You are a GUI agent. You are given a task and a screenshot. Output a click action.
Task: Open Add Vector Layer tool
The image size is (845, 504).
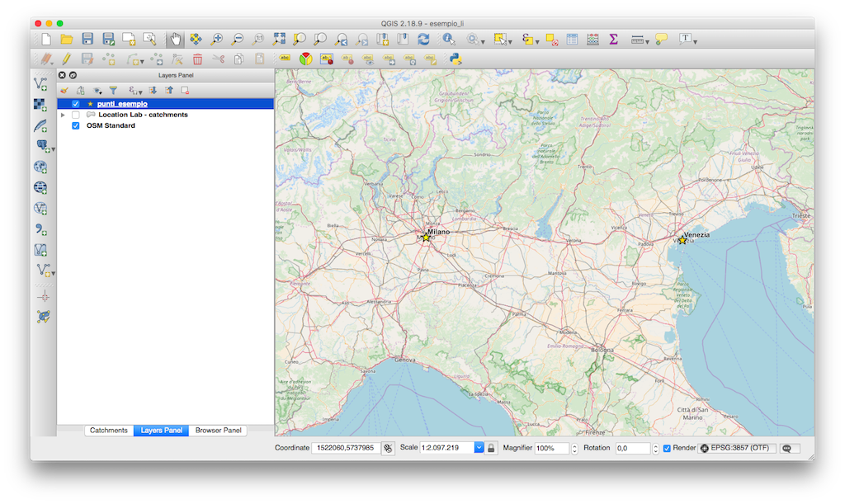[41, 83]
